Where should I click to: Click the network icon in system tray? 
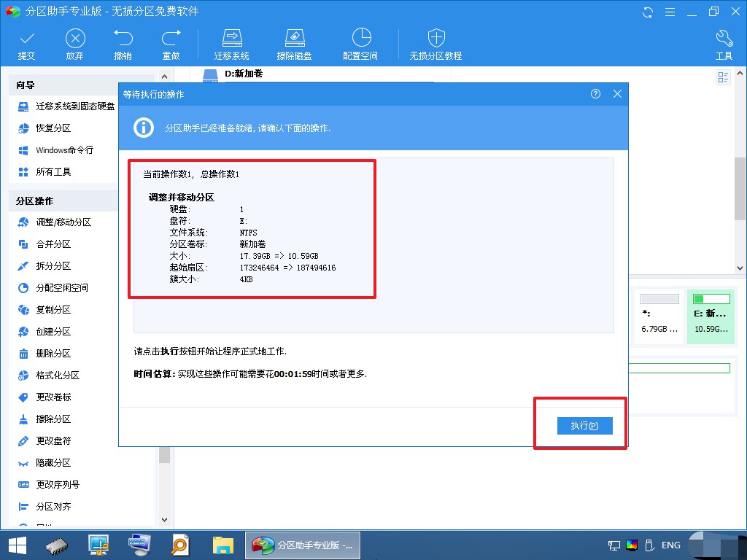click(x=614, y=545)
